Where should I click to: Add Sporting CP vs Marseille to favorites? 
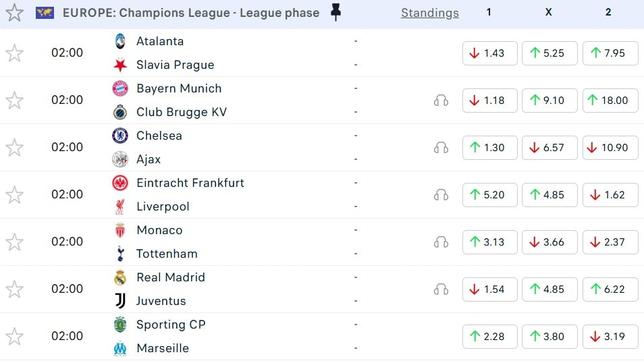14,337
